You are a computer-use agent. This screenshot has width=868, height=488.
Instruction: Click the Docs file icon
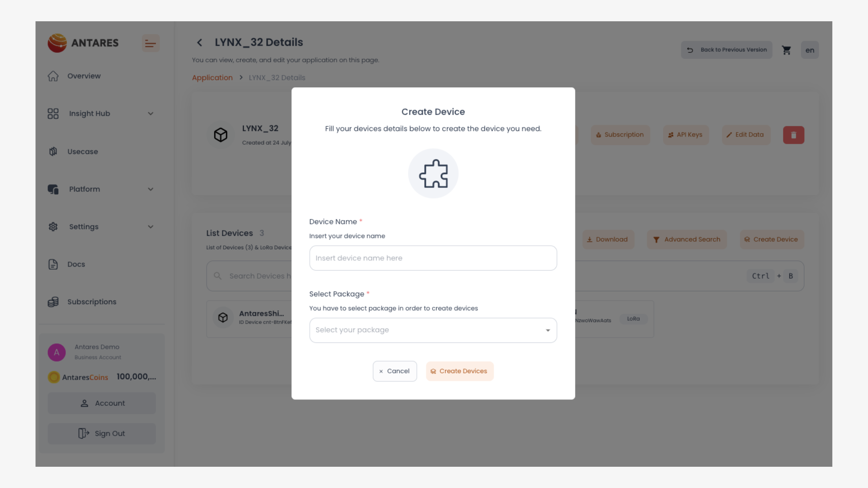53,264
